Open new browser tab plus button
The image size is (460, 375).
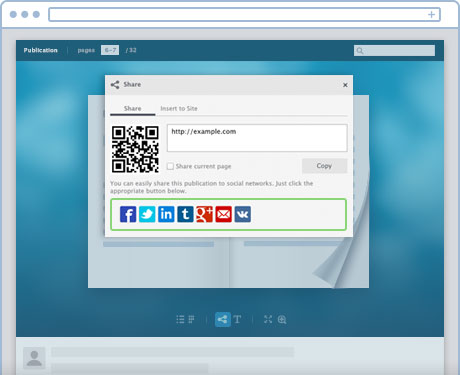pos(431,14)
